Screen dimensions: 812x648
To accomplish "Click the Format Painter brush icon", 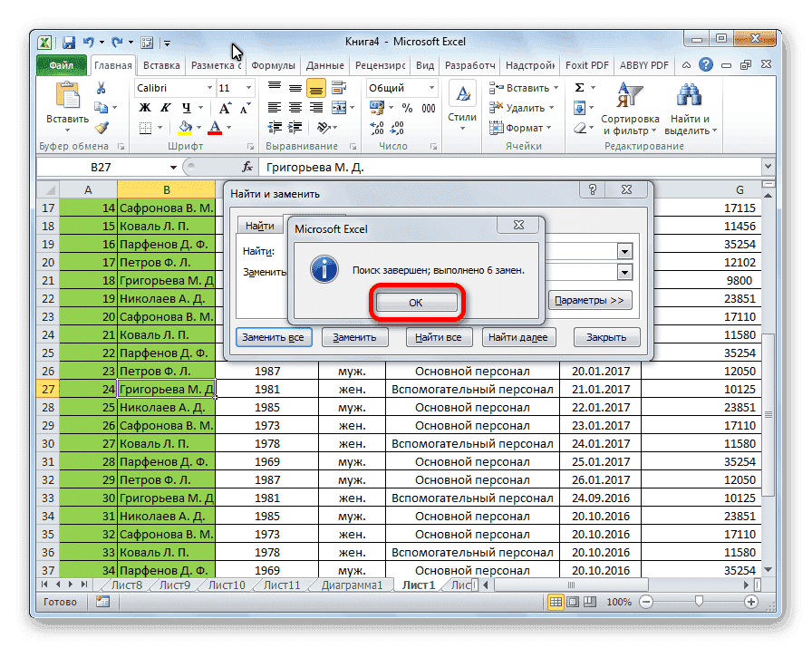I will pyautogui.click(x=101, y=128).
